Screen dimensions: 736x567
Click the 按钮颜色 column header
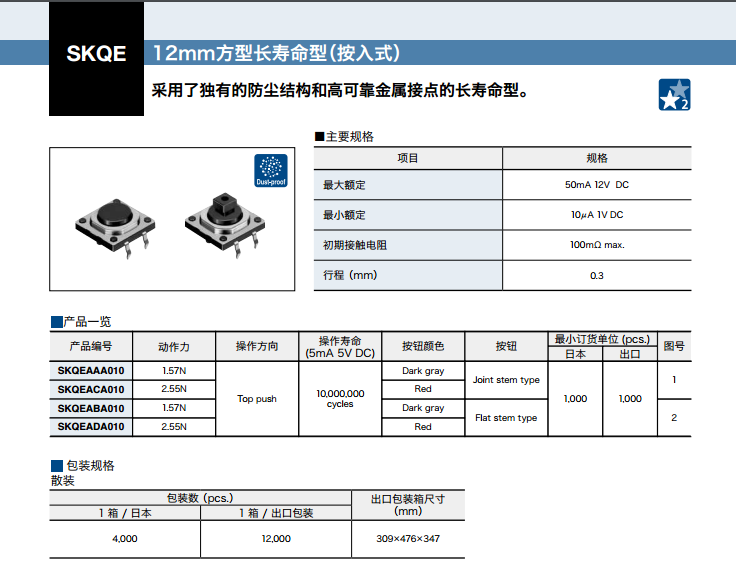pos(423,346)
